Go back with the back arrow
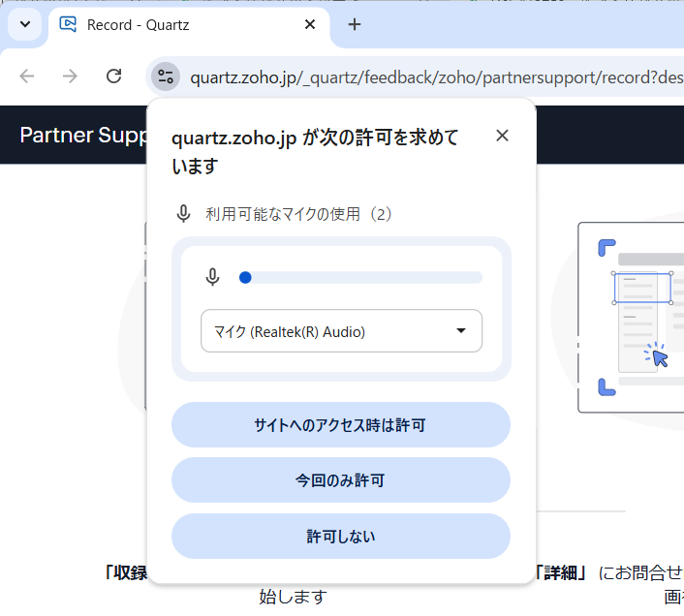This screenshot has height=616, width=684. pos(27,77)
